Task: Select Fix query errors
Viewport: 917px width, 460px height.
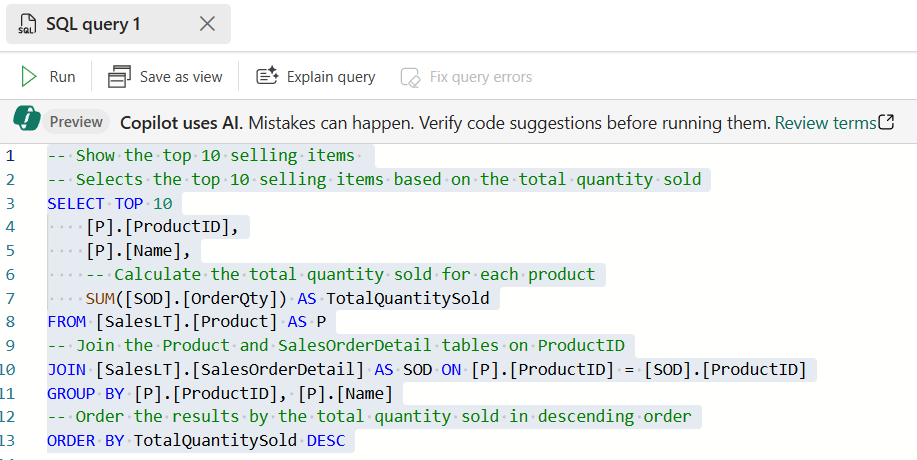Action: click(x=480, y=77)
